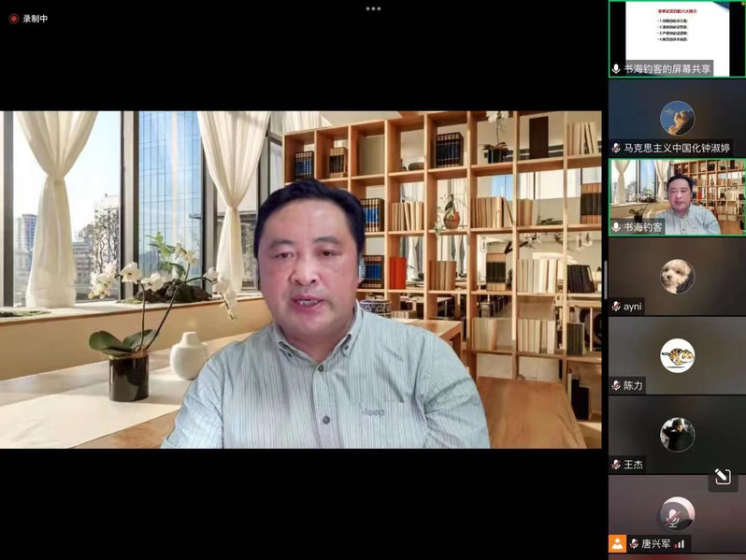
Task: Click the microphone icon beside 书海钓客的屏幕共享
Action: pos(616,69)
